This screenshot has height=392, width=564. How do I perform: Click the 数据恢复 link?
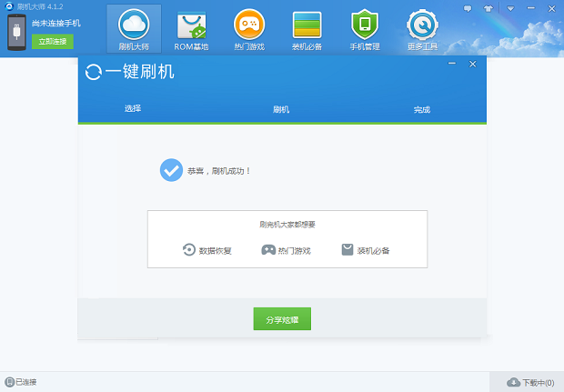[207, 250]
